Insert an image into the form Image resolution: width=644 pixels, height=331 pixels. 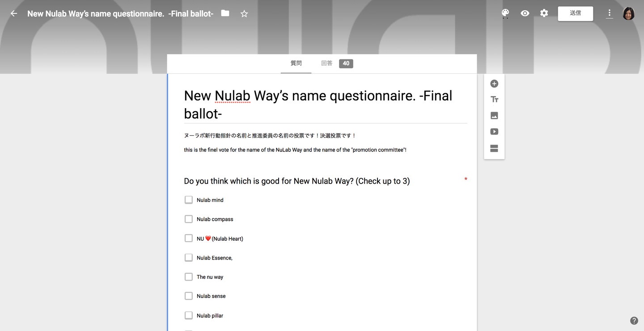pyautogui.click(x=494, y=116)
